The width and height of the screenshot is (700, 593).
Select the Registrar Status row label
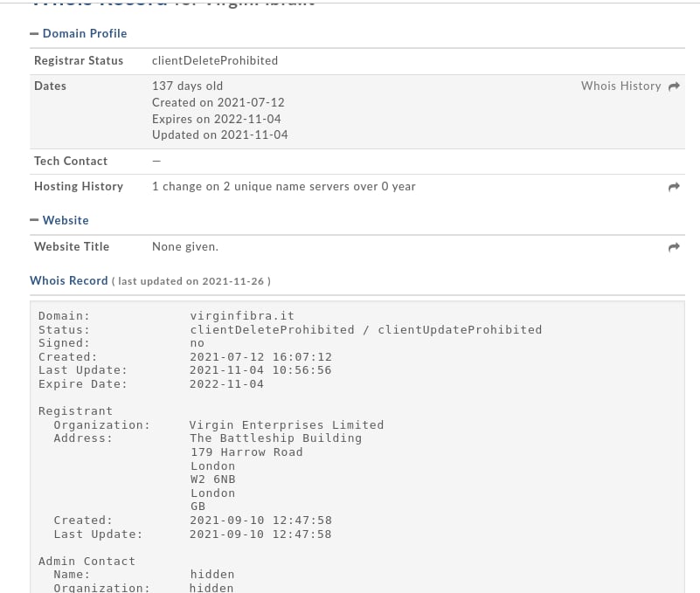[79, 60]
